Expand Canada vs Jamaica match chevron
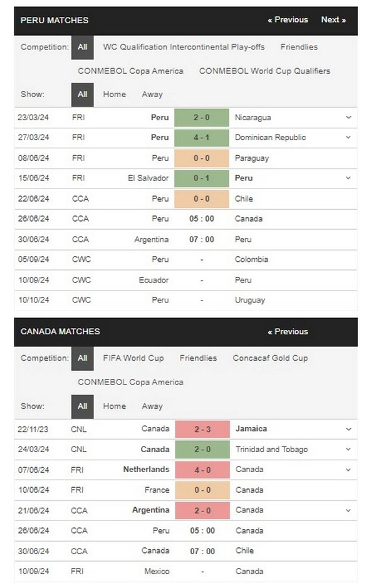 pyautogui.click(x=348, y=429)
